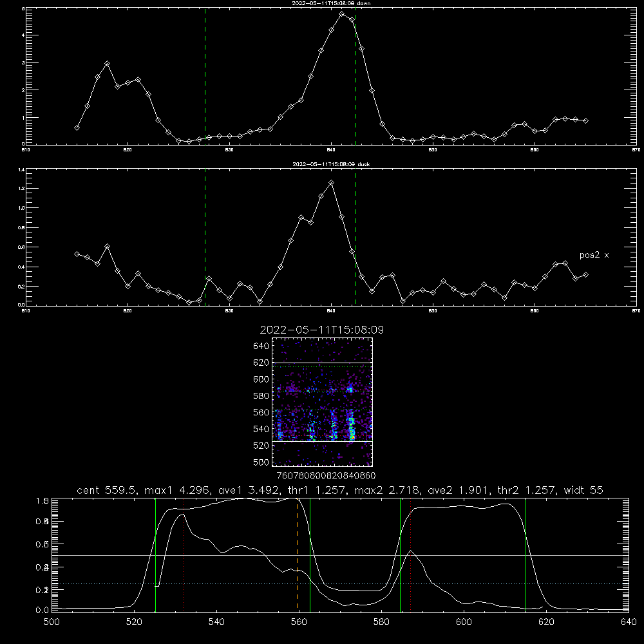The width and height of the screenshot is (644, 644).
Task: Click the '840' x-axis label under dawn plot
Action: click(332, 150)
